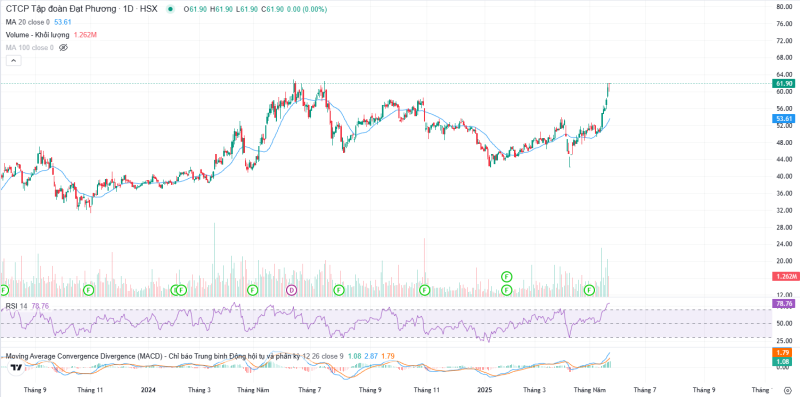
Task: Open the purple D dividend marker
Action: pyautogui.click(x=291, y=290)
